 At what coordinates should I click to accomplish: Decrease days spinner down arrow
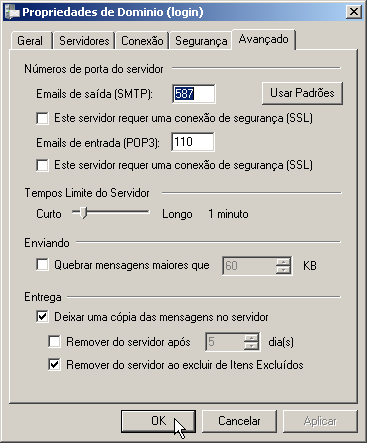pyautogui.click(x=251, y=346)
